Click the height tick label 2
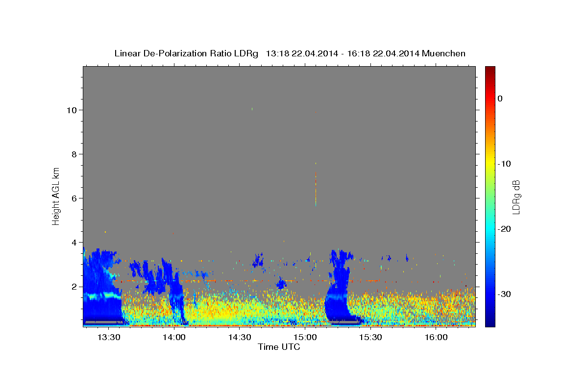This screenshot has height=392, width=588. (x=75, y=287)
